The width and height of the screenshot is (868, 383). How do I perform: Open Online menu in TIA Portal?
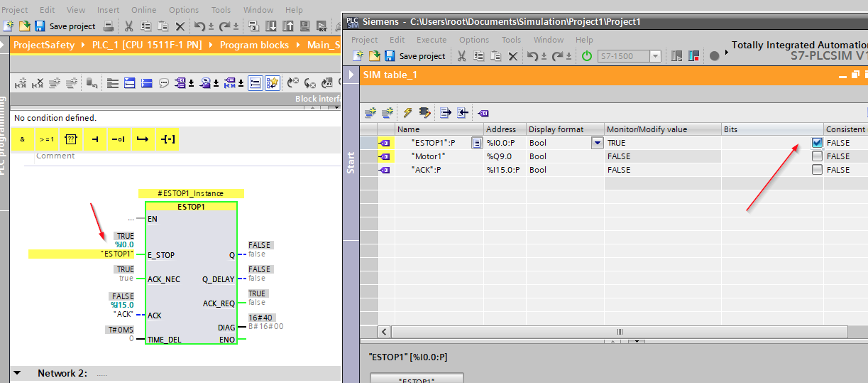point(144,10)
